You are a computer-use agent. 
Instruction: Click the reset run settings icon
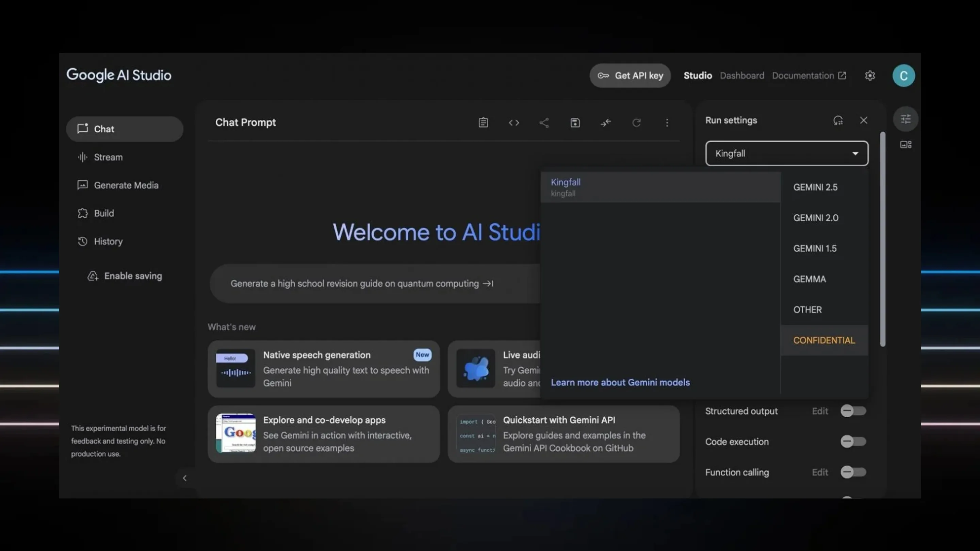coord(838,120)
